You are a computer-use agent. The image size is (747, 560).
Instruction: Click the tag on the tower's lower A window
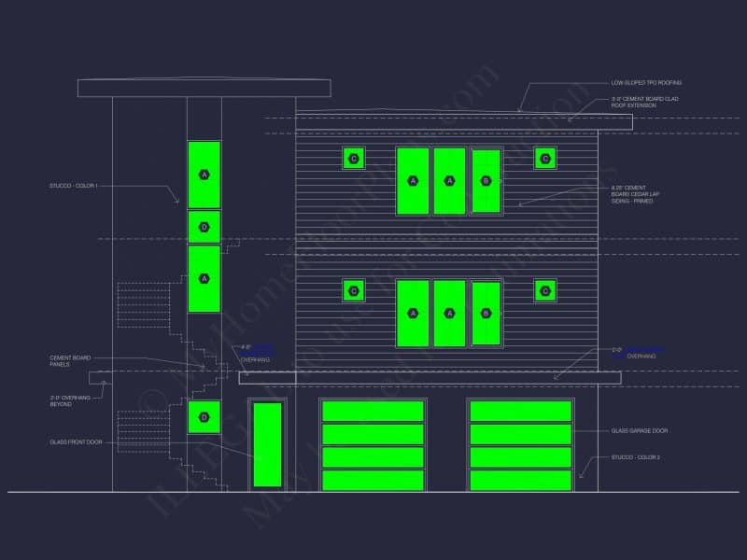click(204, 278)
